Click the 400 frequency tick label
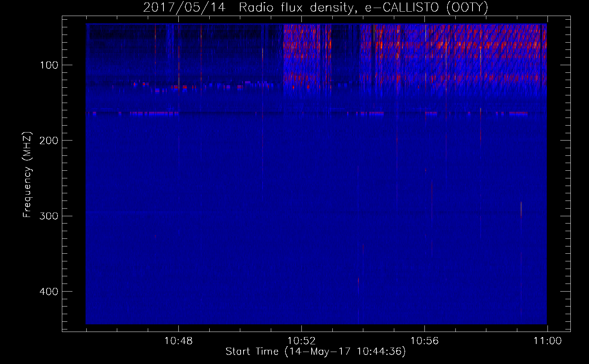Viewport: 589px width, 364px height. point(49,292)
